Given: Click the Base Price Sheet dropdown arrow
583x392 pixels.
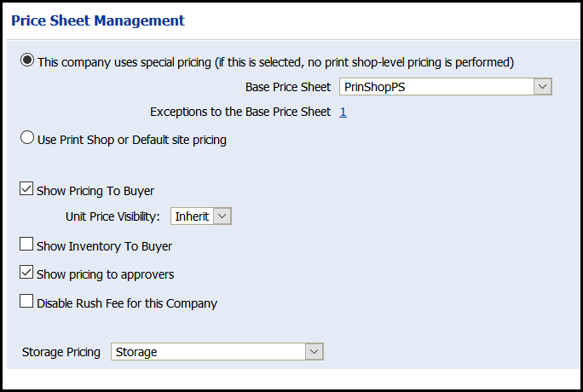Looking at the screenshot, I should (543, 87).
